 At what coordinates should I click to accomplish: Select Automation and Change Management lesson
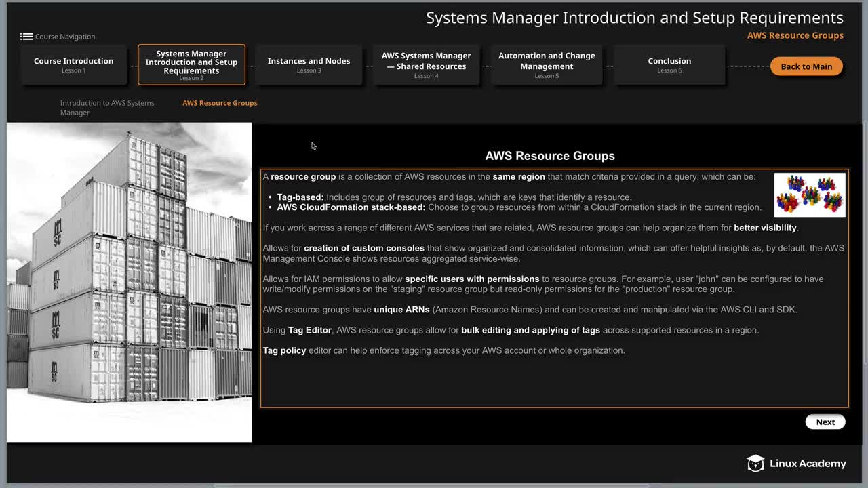(547, 65)
